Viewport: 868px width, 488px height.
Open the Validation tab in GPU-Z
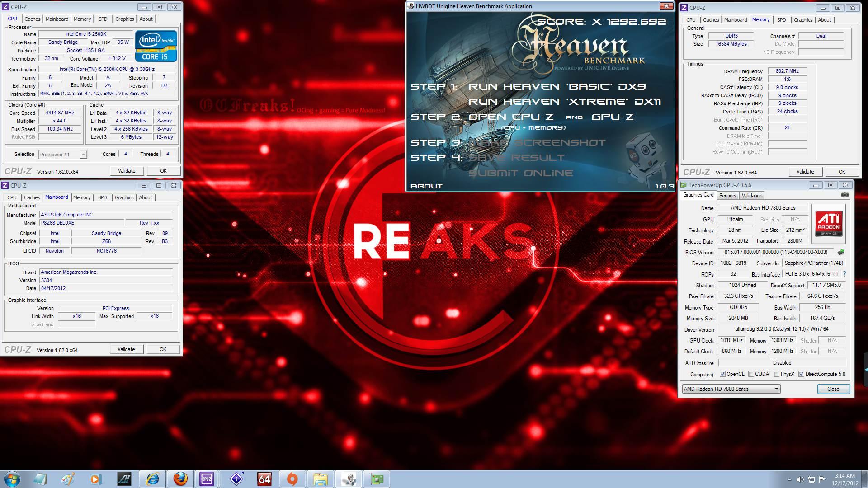click(x=752, y=196)
